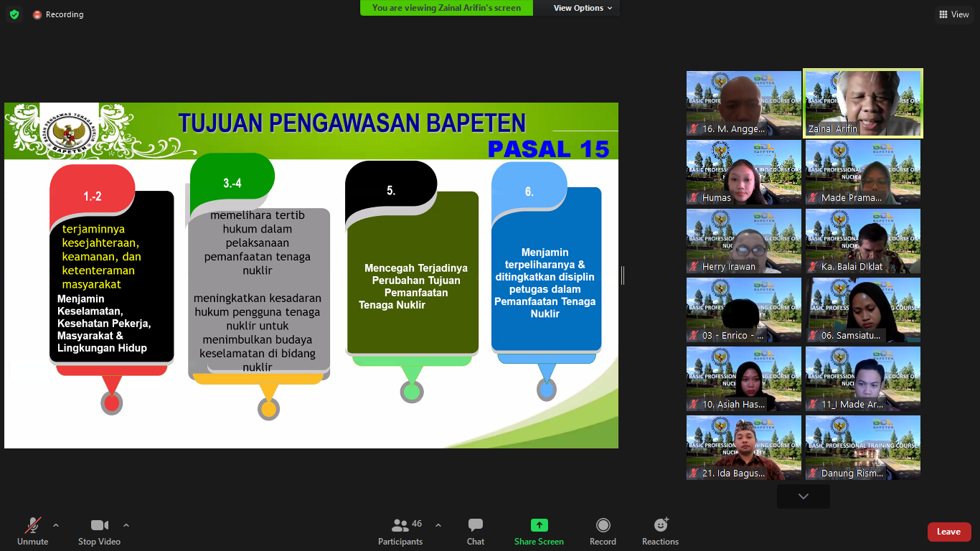Screen dimensions: 980x551
Task: Select the Made Prama... video tile
Action: [863, 172]
